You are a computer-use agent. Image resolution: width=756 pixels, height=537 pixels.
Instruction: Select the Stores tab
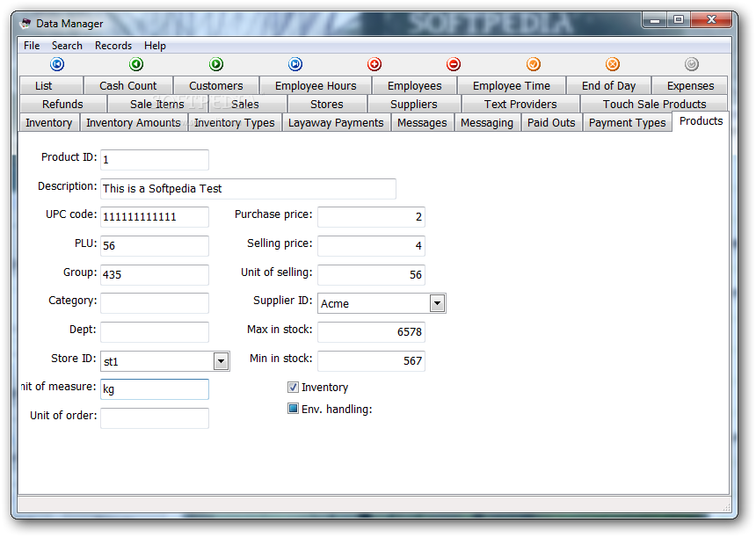click(x=327, y=104)
